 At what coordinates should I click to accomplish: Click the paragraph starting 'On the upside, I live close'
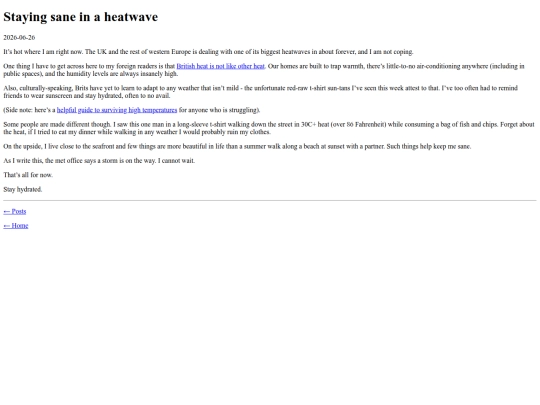coord(237,146)
